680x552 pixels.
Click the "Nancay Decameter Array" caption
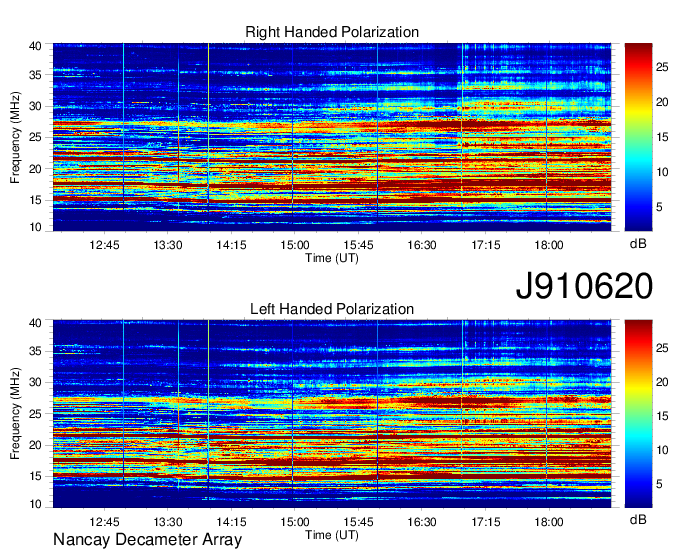click(147, 539)
